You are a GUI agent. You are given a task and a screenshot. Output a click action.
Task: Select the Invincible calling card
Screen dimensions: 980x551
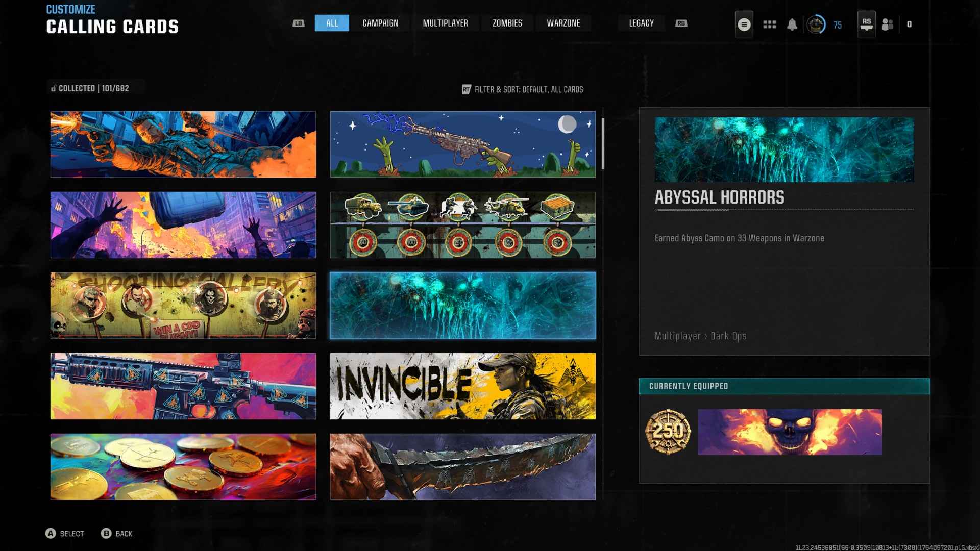coord(462,386)
